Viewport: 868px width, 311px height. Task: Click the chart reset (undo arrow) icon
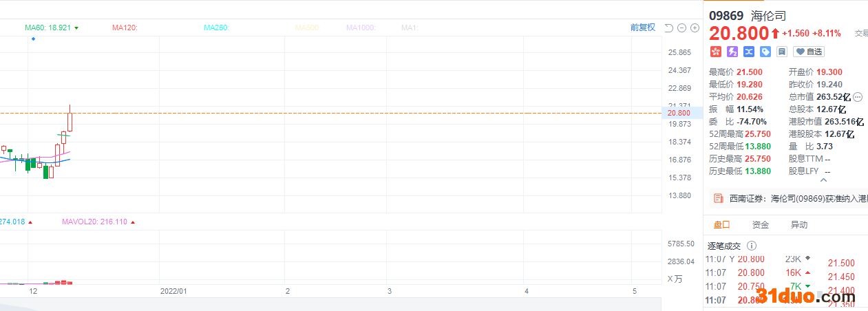coord(668,28)
